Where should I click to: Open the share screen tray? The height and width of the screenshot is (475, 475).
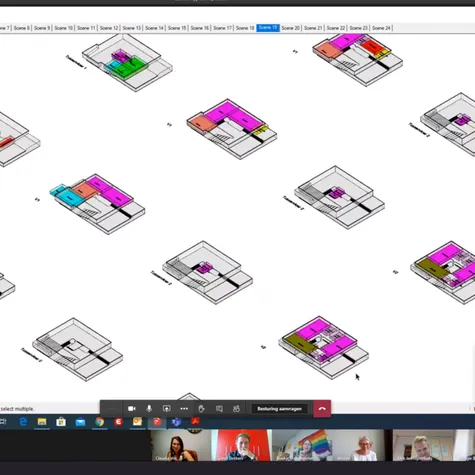167,409
